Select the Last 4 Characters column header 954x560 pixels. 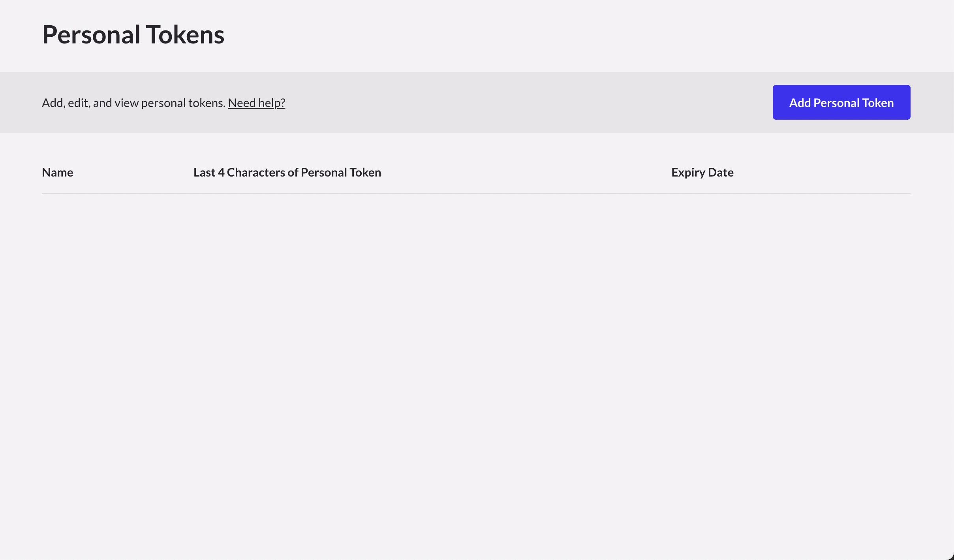(287, 172)
